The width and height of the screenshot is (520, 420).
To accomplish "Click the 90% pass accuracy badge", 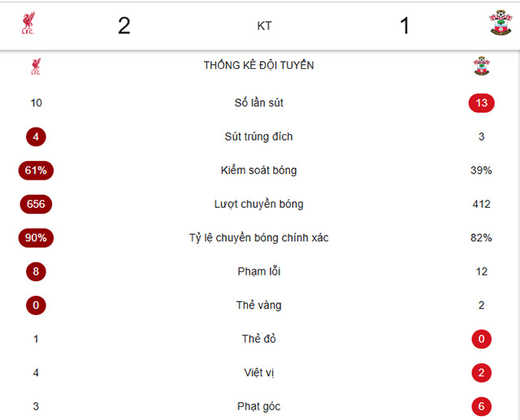I will point(36,238).
